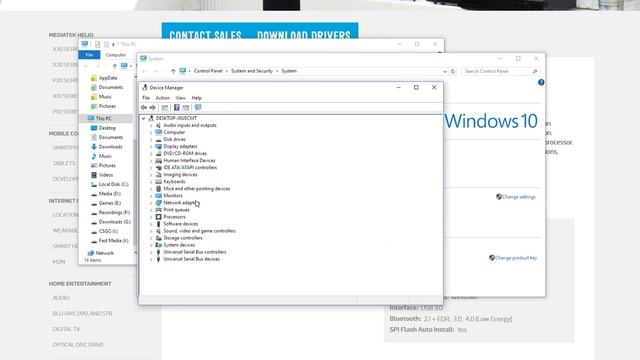Select Games (E:) drive in Explorer
Image resolution: width=640 pixels, height=360 pixels.
110,203
